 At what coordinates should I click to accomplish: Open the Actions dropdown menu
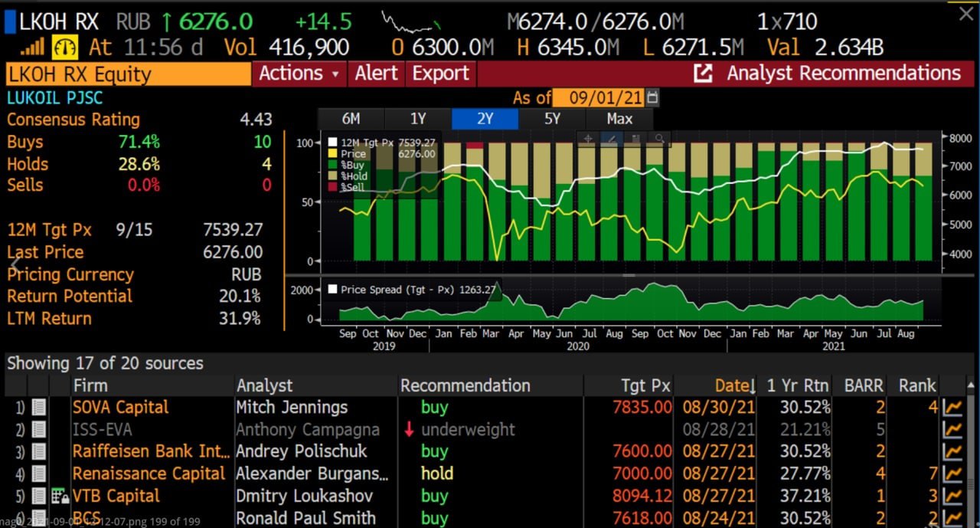click(299, 74)
